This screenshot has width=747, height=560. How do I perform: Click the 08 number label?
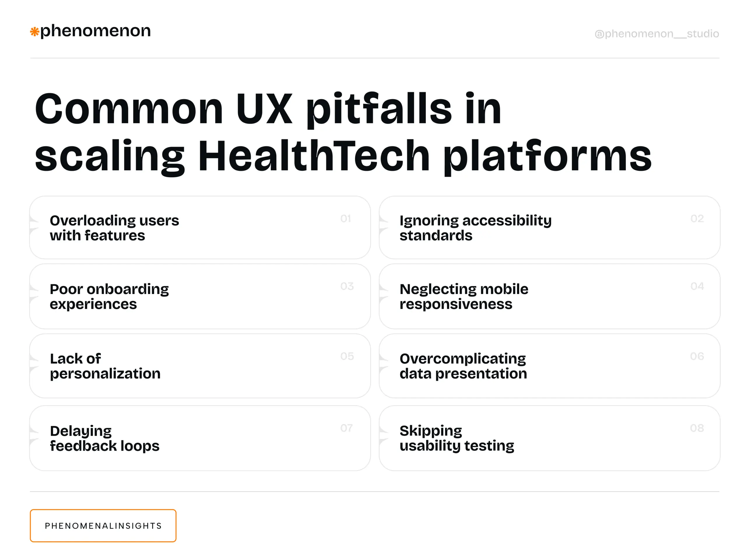tap(697, 428)
